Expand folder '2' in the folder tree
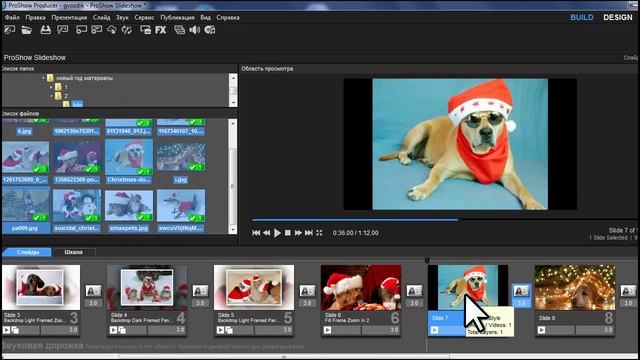 tap(51, 96)
